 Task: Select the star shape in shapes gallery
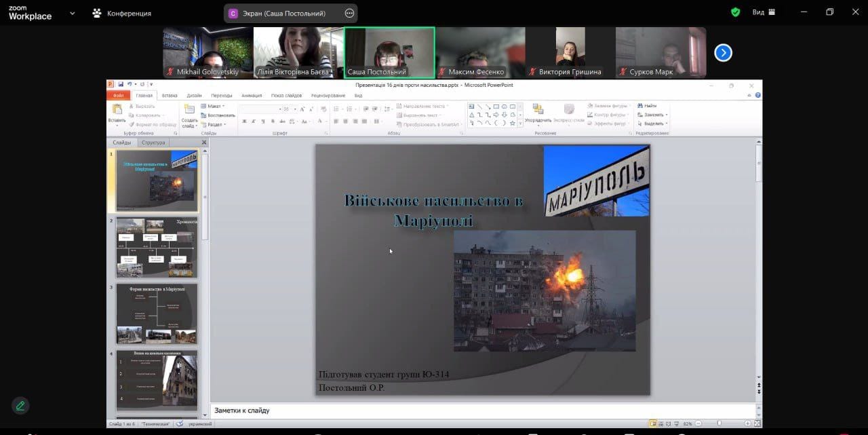[512, 123]
